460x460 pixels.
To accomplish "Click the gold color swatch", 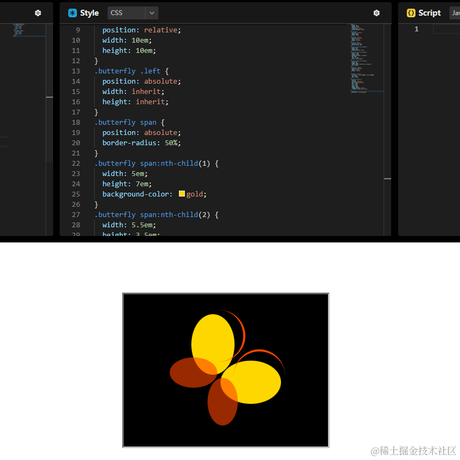I will [182, 194].
